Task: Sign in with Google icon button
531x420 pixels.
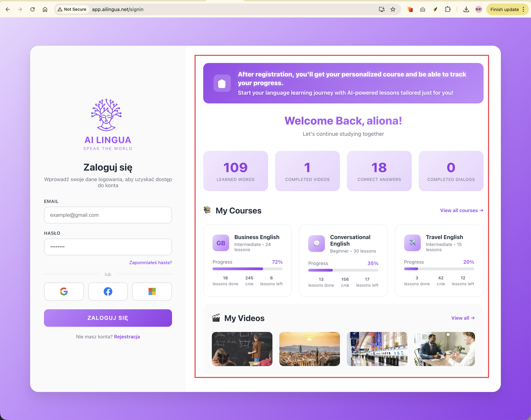Action: [64, 291]
